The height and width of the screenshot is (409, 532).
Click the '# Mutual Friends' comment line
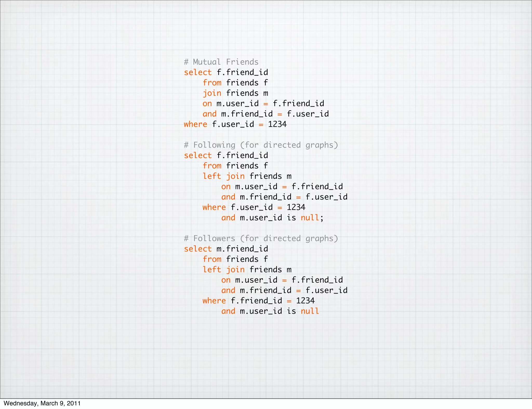point(221,62)
